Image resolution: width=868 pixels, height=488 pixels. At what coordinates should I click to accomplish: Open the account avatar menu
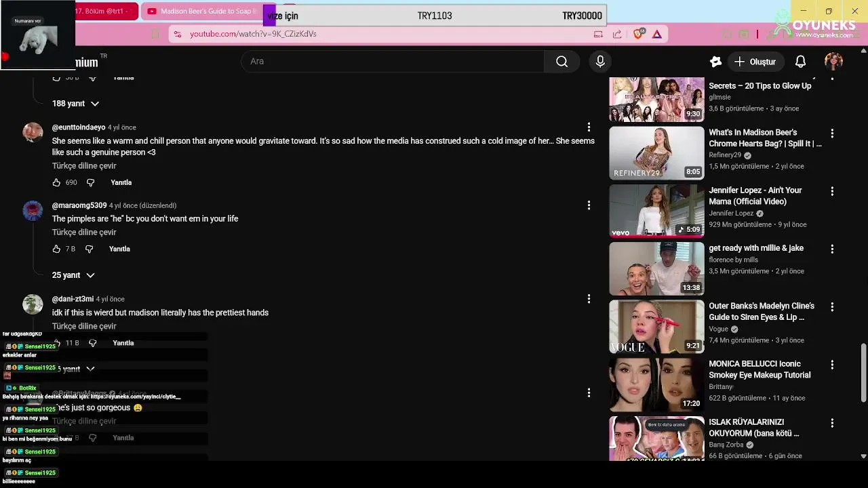point(833,62)
